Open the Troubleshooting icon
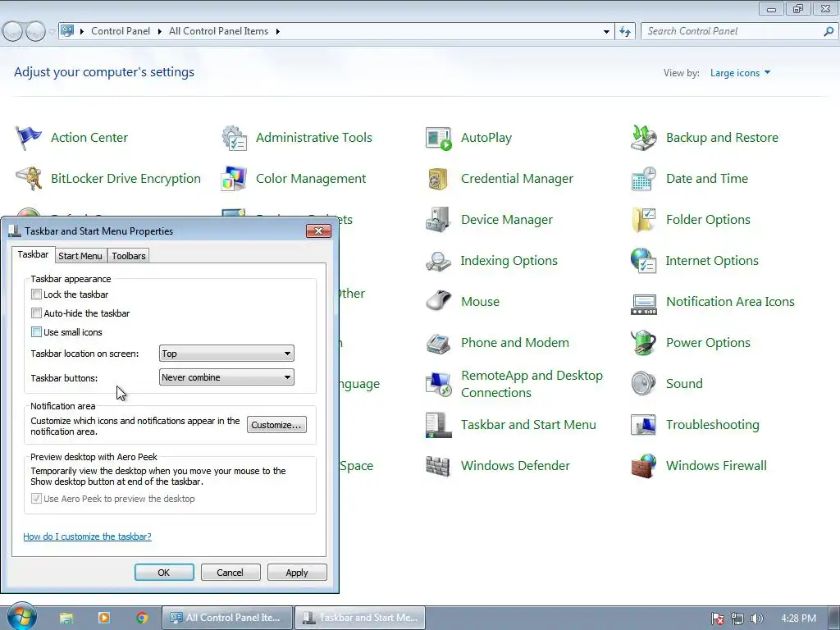840x630 pixels. coord(644,425)
